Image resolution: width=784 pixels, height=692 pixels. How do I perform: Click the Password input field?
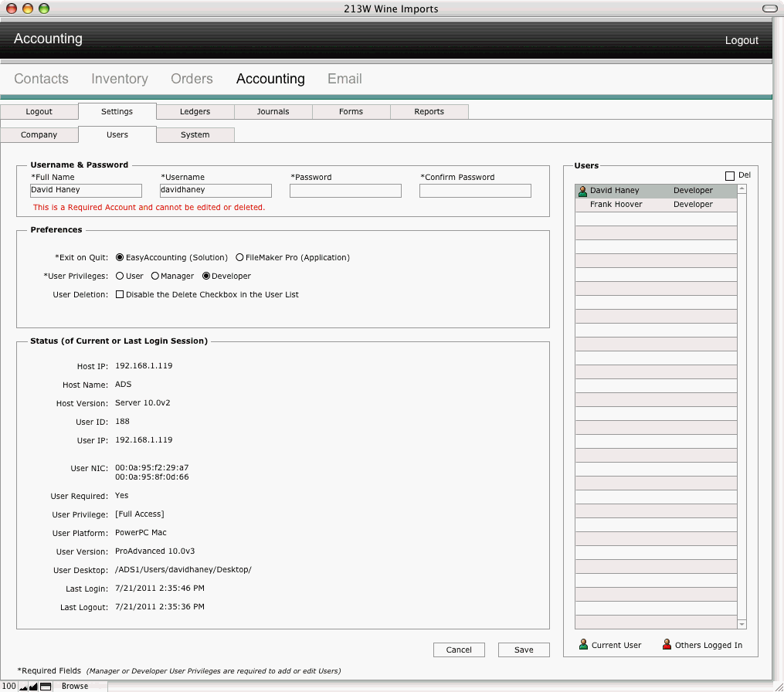point(345,191)
